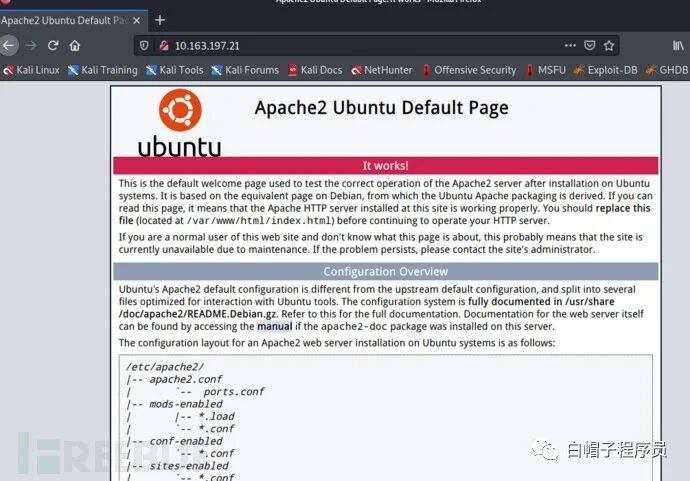The image size is (690, 481).
Task: Open NetHunter bookmark
Action: (x=382, y=70)
